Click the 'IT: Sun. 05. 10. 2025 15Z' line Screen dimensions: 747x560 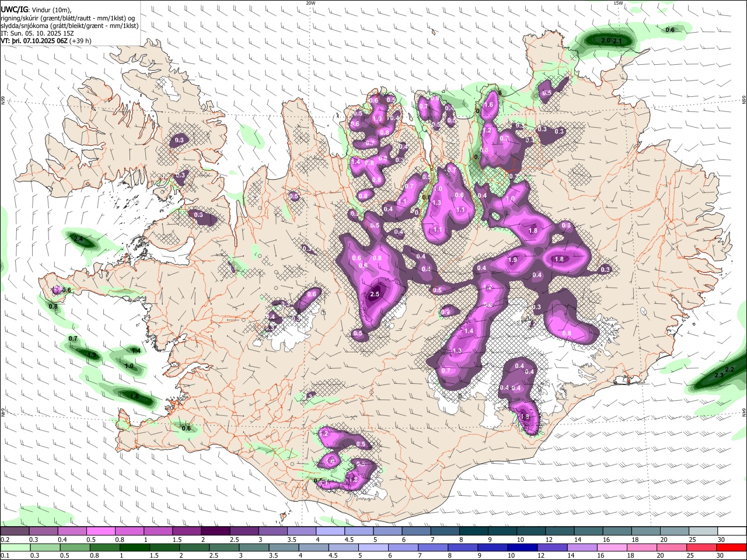click(37, 34)
